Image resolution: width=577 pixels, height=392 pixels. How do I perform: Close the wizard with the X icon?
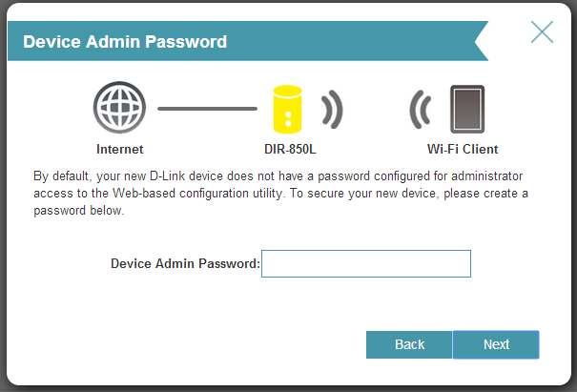(542, 32)
